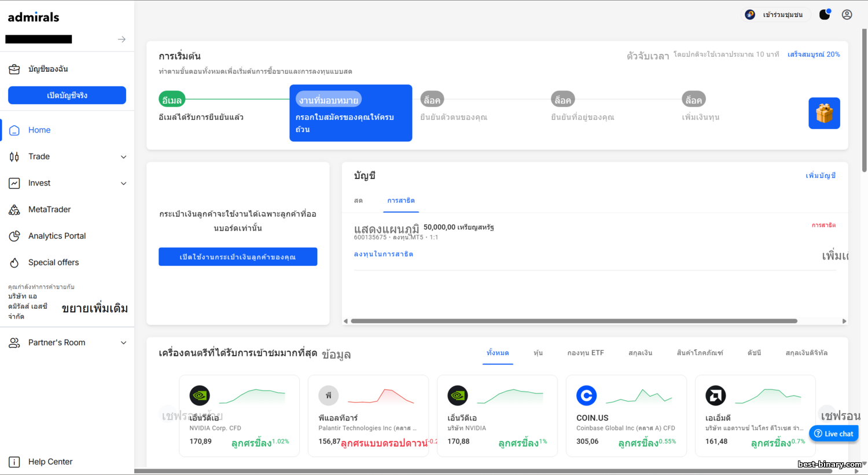Open Analytics Portal pie chart icon

14,236
